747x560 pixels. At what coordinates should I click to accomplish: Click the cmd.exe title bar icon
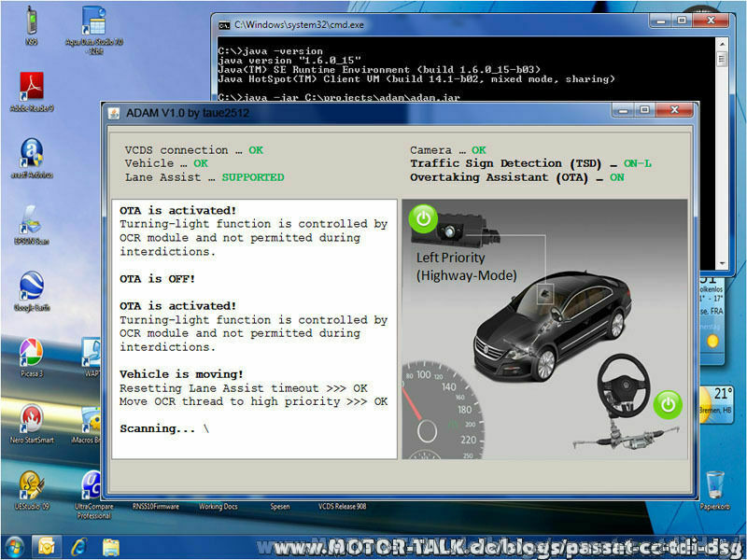224,25
